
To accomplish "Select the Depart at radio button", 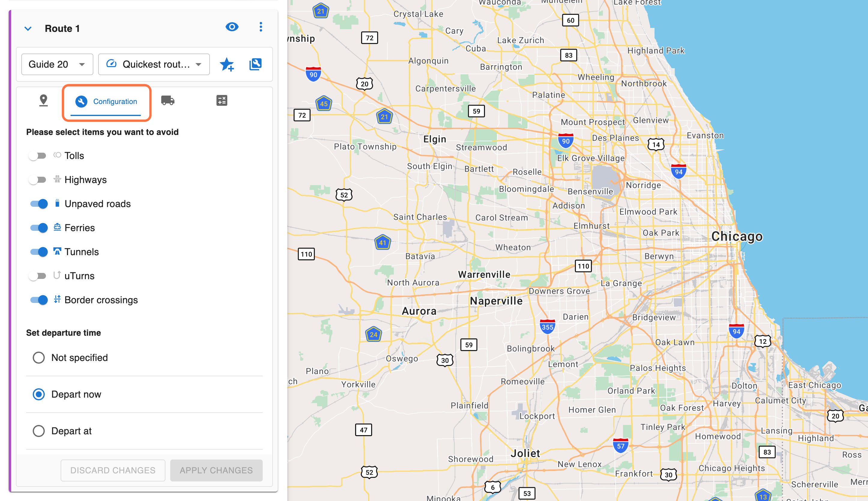I will (38, 431).
